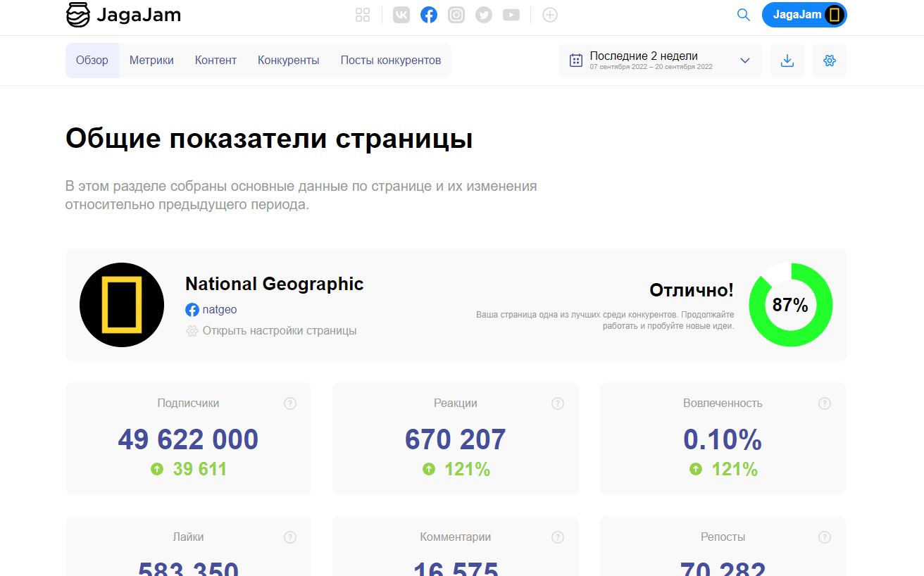Click the Отлично! rating heading
This screenshot has height=576, width=924.
pos(692,290)
